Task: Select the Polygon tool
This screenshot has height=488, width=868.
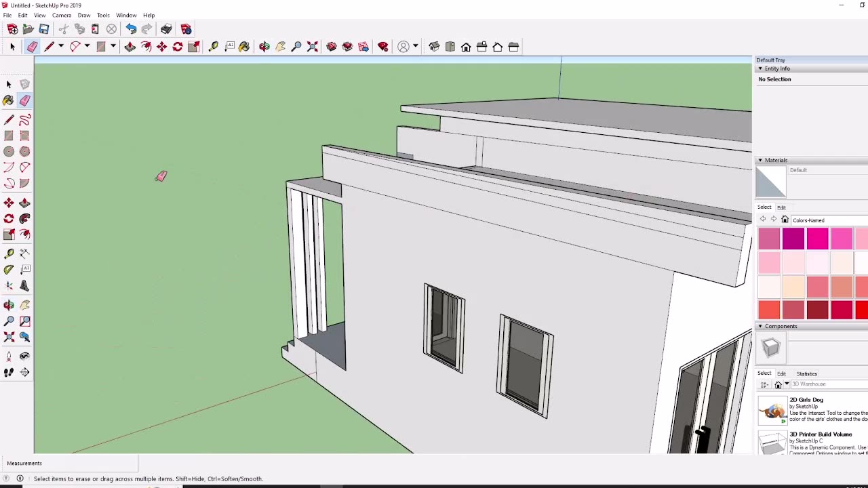Action: tap(24, 152)
